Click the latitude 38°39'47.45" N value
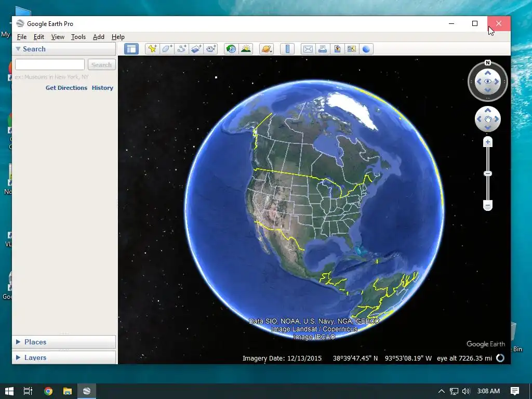The image size is (532, 399). click(x=355, y=358)
